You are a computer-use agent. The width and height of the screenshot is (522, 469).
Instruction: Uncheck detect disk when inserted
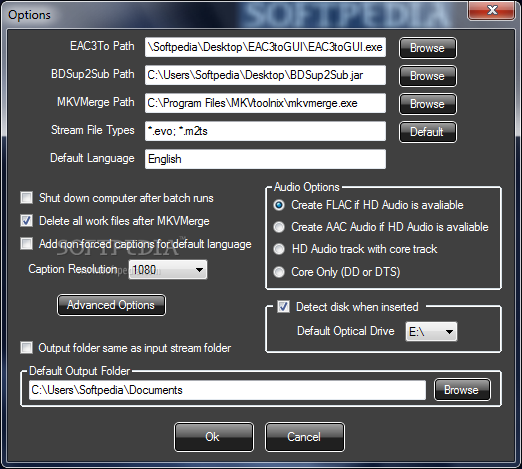click(x=283, y=307)
